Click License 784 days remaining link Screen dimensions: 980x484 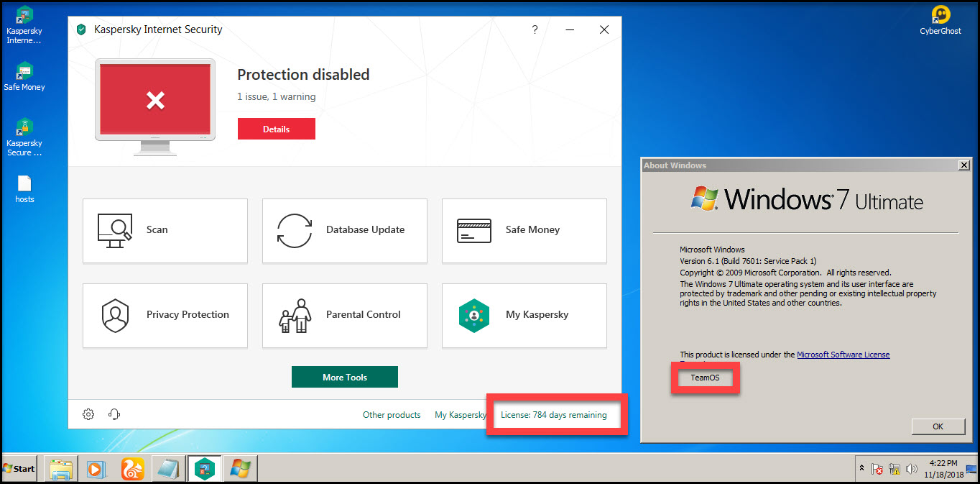[554, 415]
